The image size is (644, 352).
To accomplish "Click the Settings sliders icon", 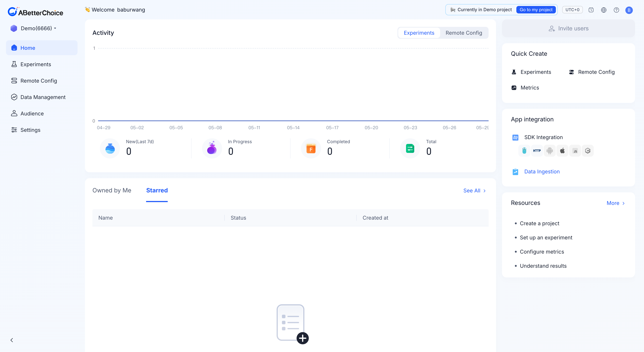I will (14, 130).
